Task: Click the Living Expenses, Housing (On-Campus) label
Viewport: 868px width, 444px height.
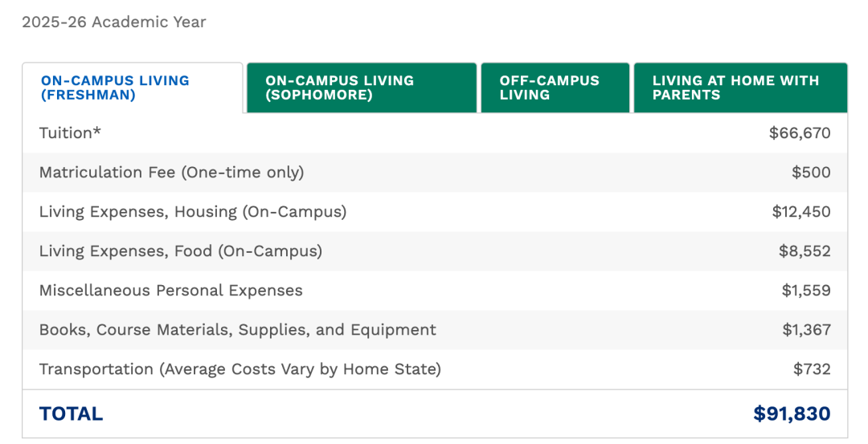Action: [193, 212]
